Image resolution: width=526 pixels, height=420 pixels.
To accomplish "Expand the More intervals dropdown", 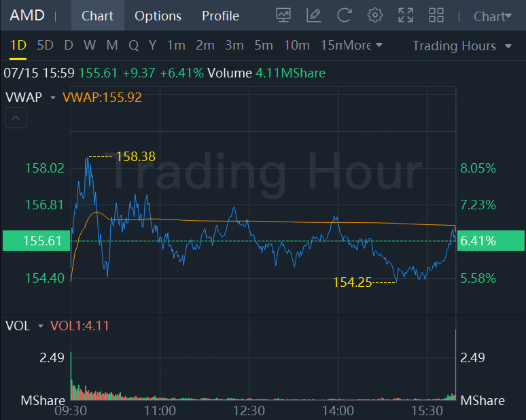I will pyautogui.click(x=363, y=46).
